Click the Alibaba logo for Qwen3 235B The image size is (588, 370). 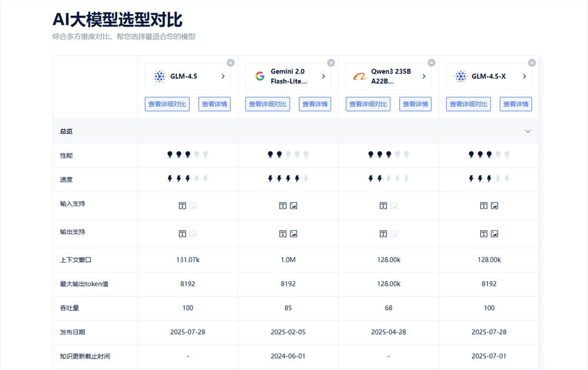(x=360, y=76)
